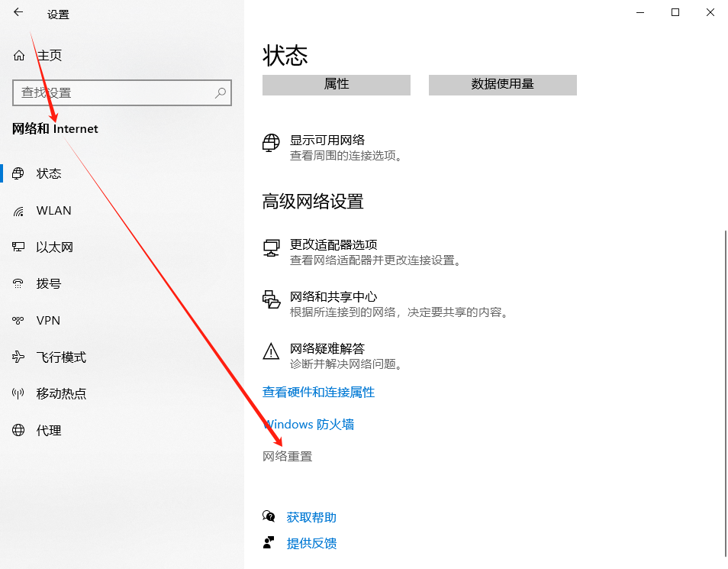The height and width of the screenshot is (569, 728).
Task: Open the home icon beside 主页
Action: [x=18, y=55]
